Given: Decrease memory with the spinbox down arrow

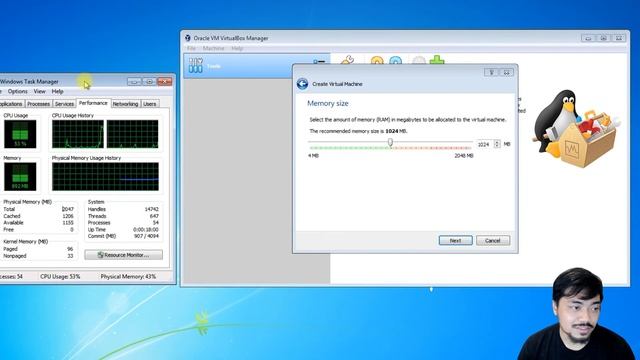Looking at the screenshot, I should [x=497, y=146].
